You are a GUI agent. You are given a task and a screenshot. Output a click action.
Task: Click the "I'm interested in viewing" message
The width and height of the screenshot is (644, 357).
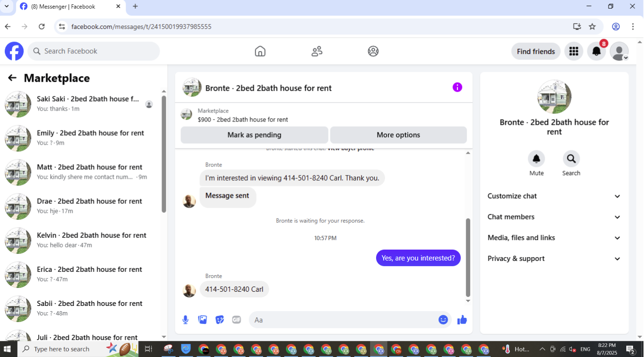coord(292,178)
